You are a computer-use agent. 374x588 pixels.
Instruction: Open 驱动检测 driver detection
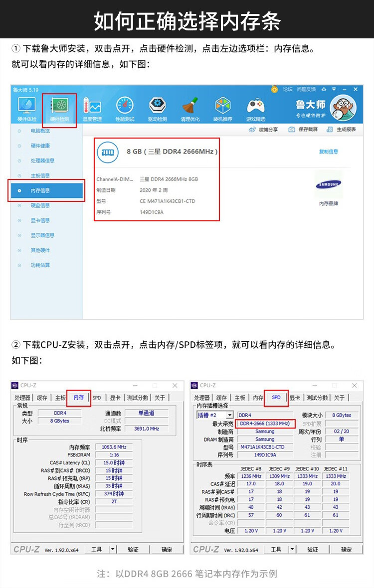point(158,109)
